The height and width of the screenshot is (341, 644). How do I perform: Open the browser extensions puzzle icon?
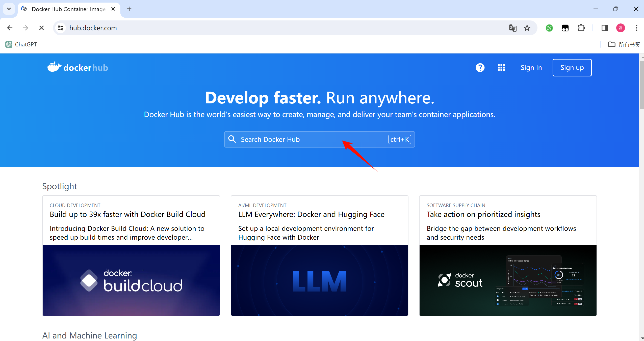[x=581, y=28]
